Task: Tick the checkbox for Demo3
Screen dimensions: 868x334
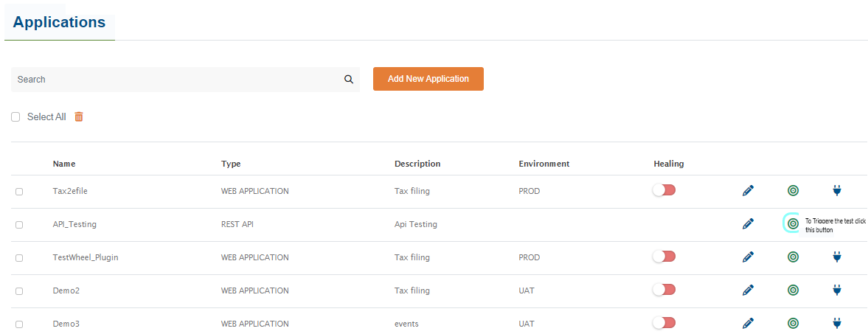Action: [x=19, y=324]
